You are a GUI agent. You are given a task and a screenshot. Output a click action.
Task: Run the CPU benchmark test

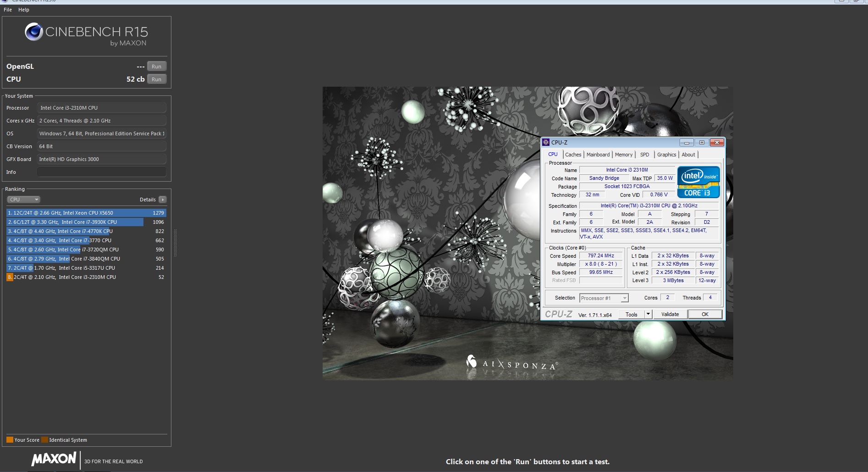[157, 79]
